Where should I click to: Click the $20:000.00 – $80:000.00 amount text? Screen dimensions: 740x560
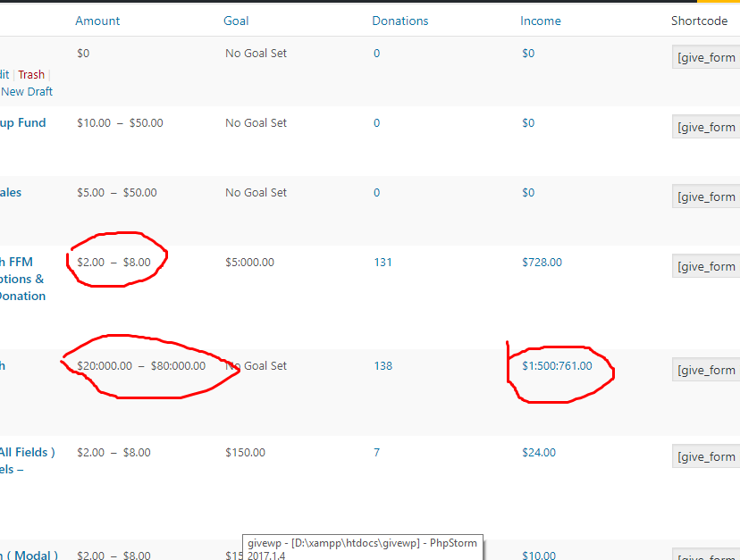[x=141, y=366]
